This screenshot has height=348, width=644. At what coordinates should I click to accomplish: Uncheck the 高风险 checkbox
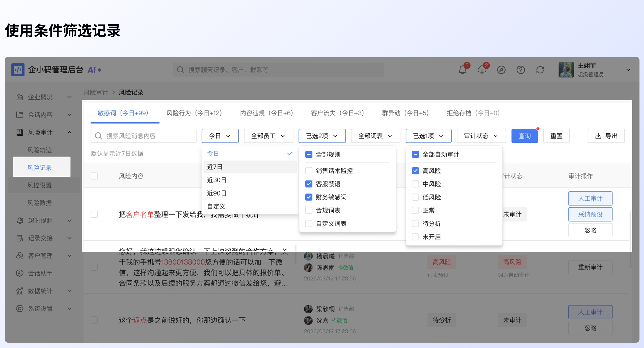[x=415, y=171]
